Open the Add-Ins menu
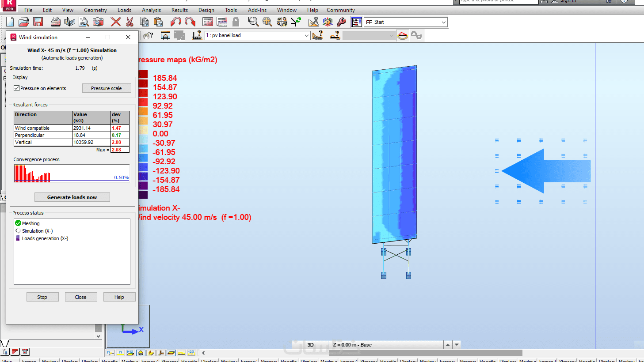Screen dimensions: 644x362 (x=257, y=10)
